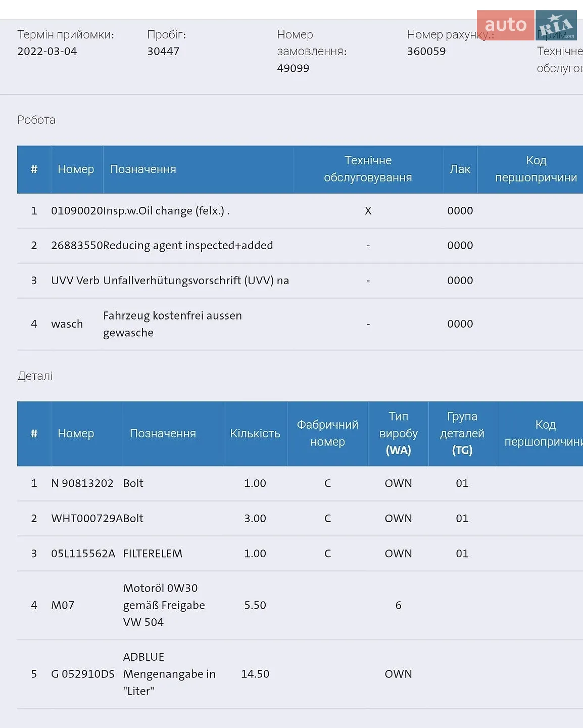
Task: Click the quantity 5.50 for Motoröl
Action: pos(255,605)
